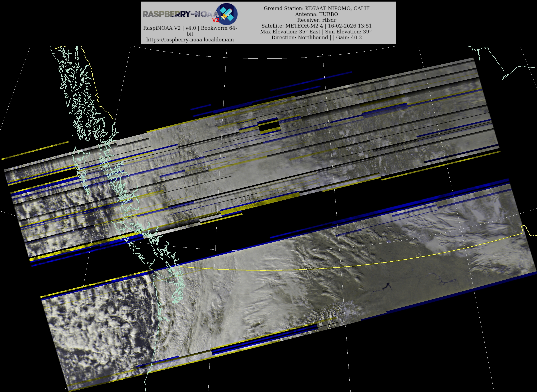Open the raspberry-noaa.localdomain URL
Viewport: 537px width, 392px height.
[190, 40]
